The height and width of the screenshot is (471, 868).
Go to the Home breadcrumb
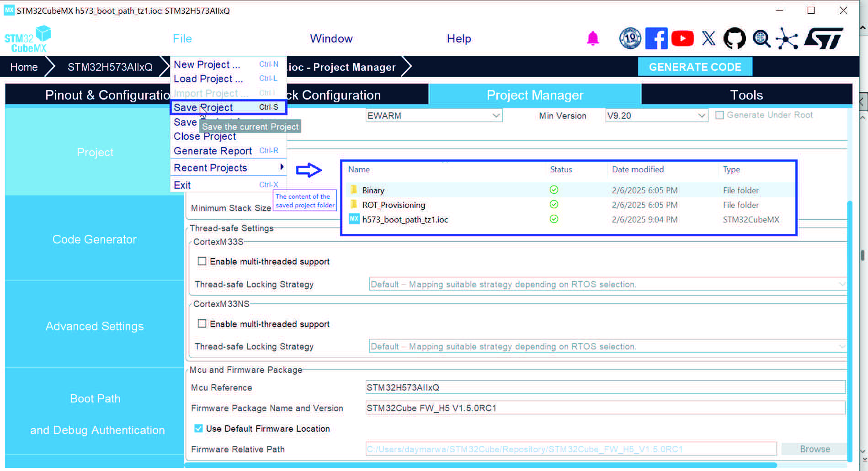click(24, 67)
